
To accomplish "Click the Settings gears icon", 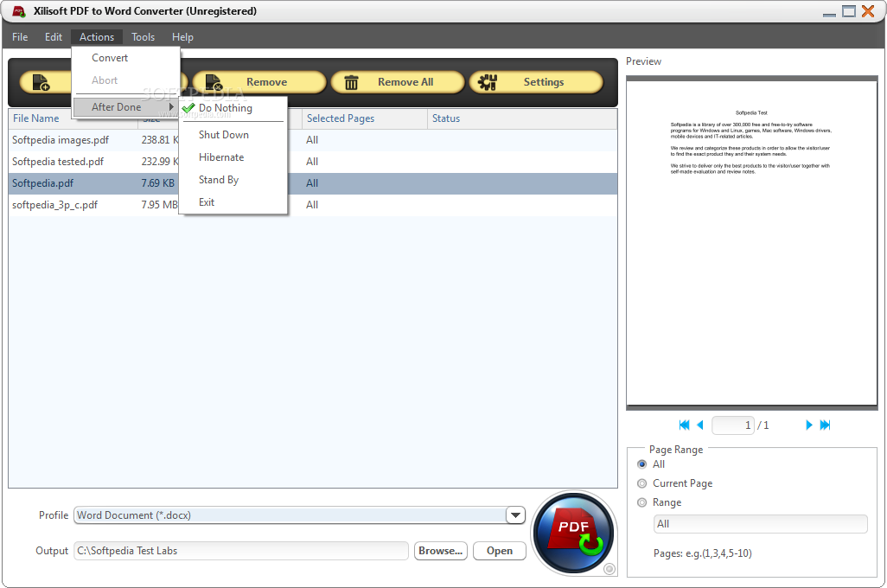I will pos(487,83).
